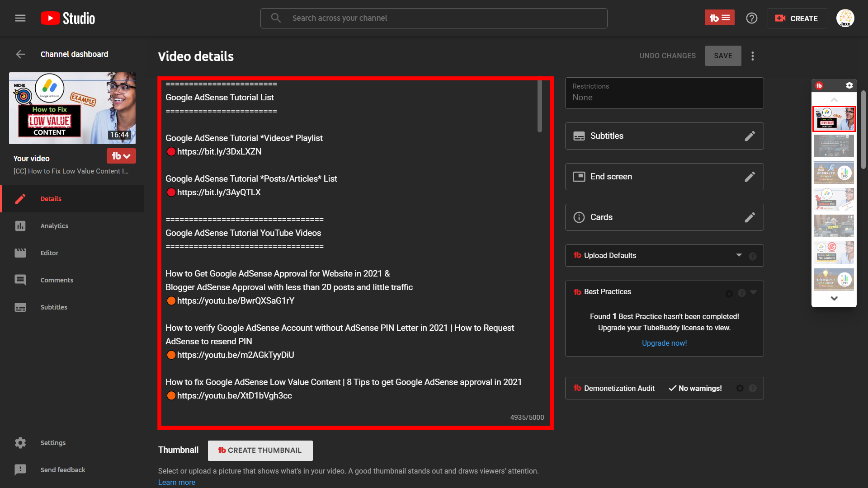868x488 pixels.
Task: Click Demonetization Audit help icon
Action: (753, 388)
